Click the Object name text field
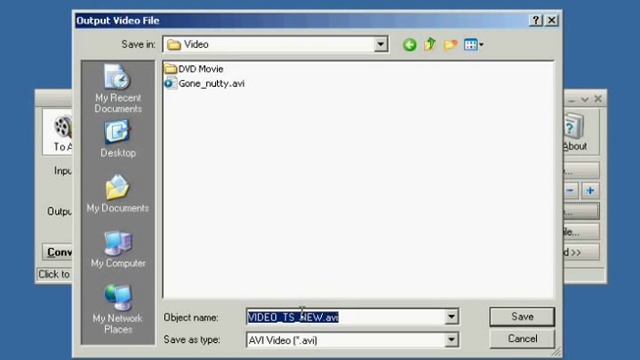The height and width of the screenshot is (360, 640). pos(346,317)
